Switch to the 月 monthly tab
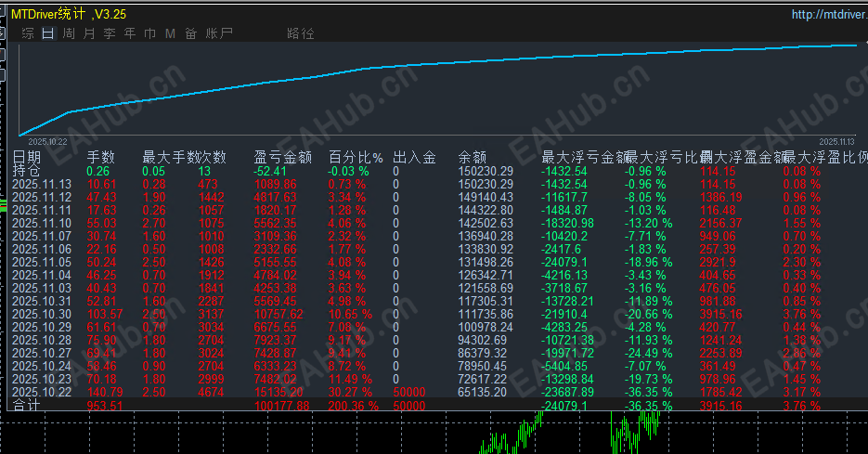The height and width of the screenshot is (454, 868). 89,33
